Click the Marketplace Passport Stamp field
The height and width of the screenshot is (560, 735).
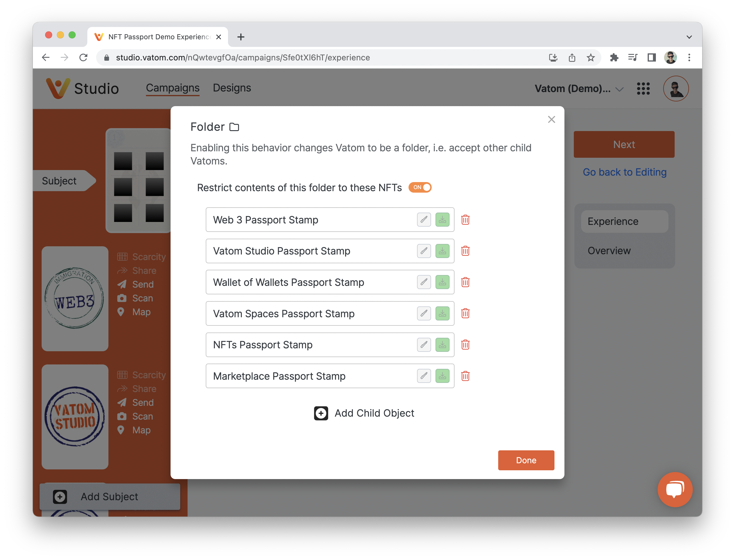[x=330, y=376]
